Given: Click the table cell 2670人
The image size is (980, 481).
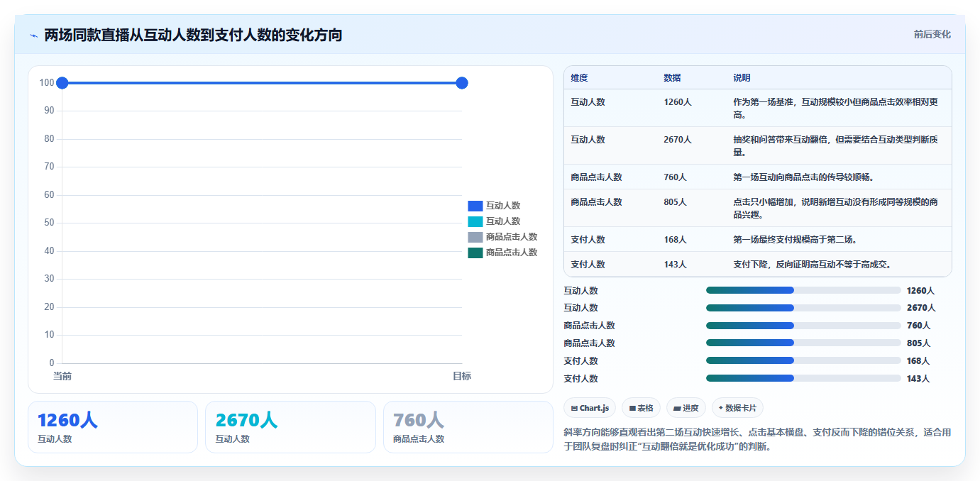Looking at the screenshot, I should (x=678, y=140).
